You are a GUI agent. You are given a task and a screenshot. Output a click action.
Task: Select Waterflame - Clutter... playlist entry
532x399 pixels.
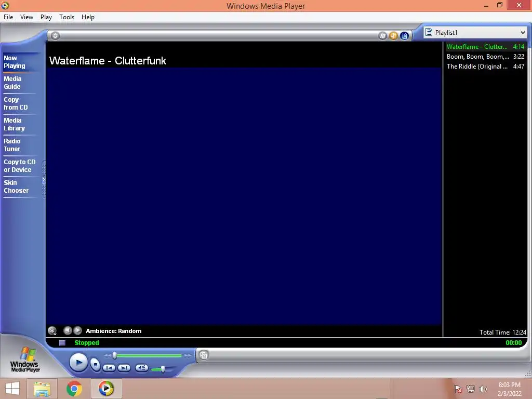click(x=486, y=47)
